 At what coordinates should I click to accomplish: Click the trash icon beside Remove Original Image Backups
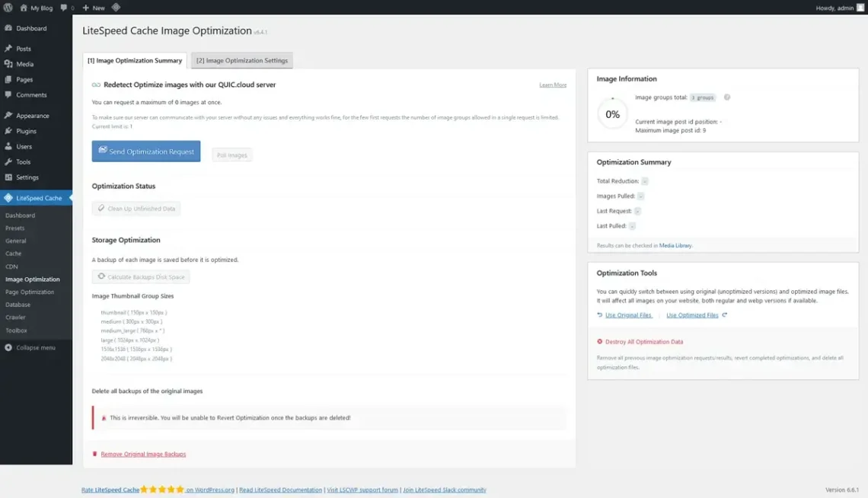(x=94, y=453)
